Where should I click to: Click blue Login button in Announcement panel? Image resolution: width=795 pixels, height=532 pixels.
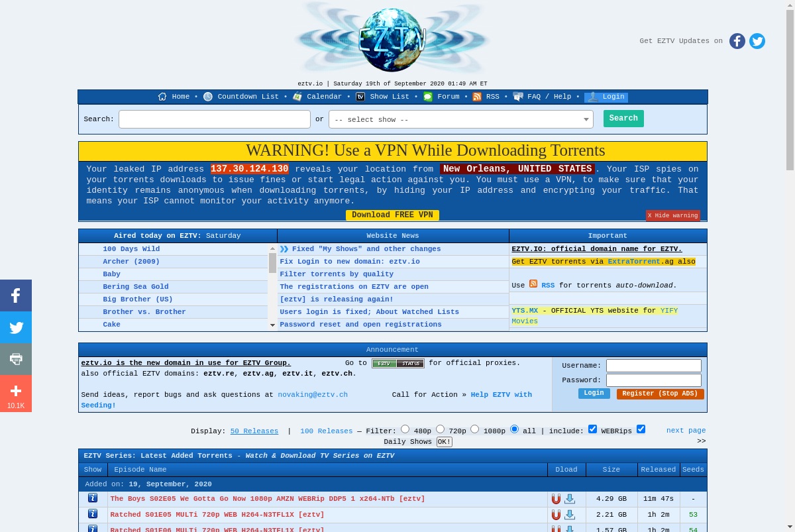tap(594, 394)
